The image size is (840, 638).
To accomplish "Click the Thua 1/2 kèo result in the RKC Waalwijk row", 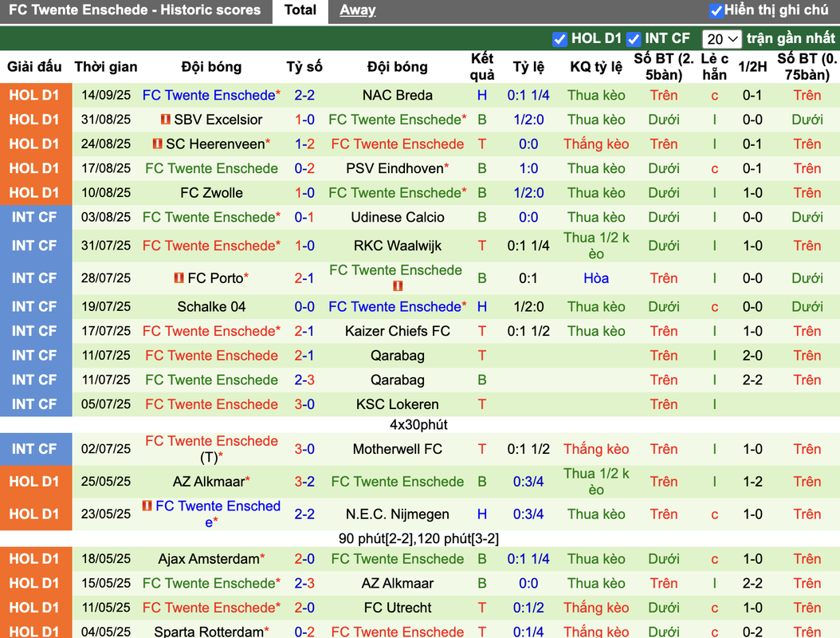I will 596,246.
